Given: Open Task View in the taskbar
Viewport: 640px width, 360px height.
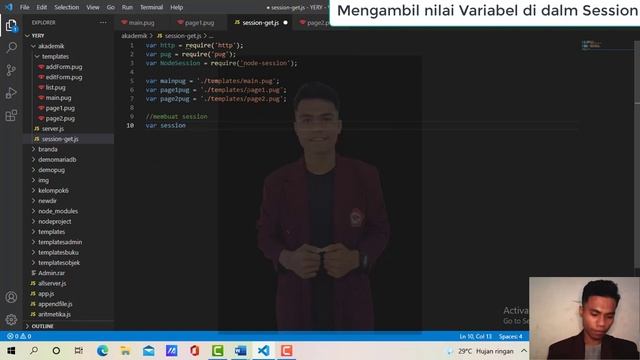Looking at the screenshot, I should tap(79, 351).
